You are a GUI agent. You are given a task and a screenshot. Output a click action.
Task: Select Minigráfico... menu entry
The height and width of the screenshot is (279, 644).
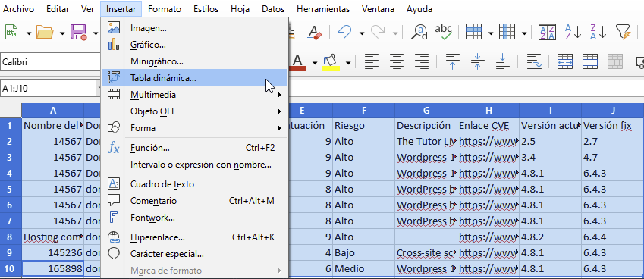[195, 61]
